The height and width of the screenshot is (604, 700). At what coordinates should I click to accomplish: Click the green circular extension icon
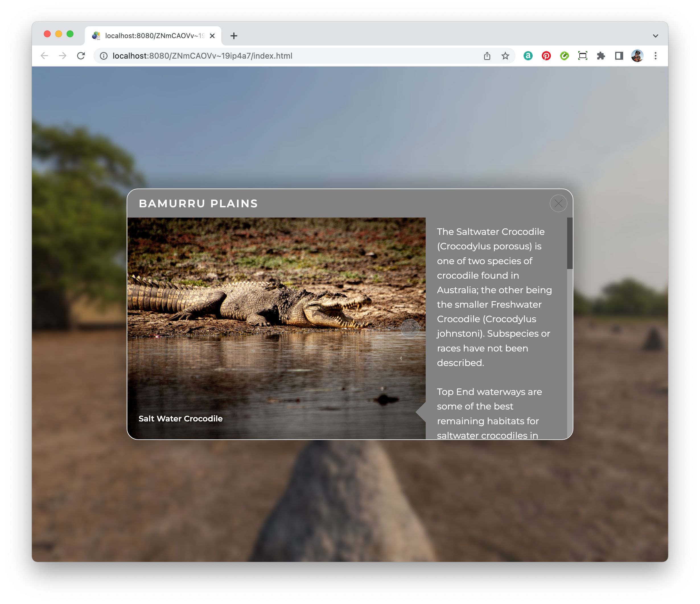(x=564, y=56)
